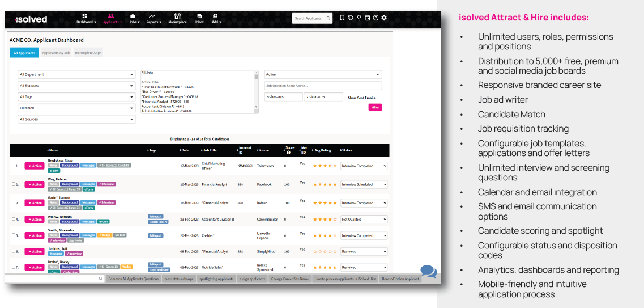Sort by Avg Rating column header
The image size is (644, 308).
point(321,150)
